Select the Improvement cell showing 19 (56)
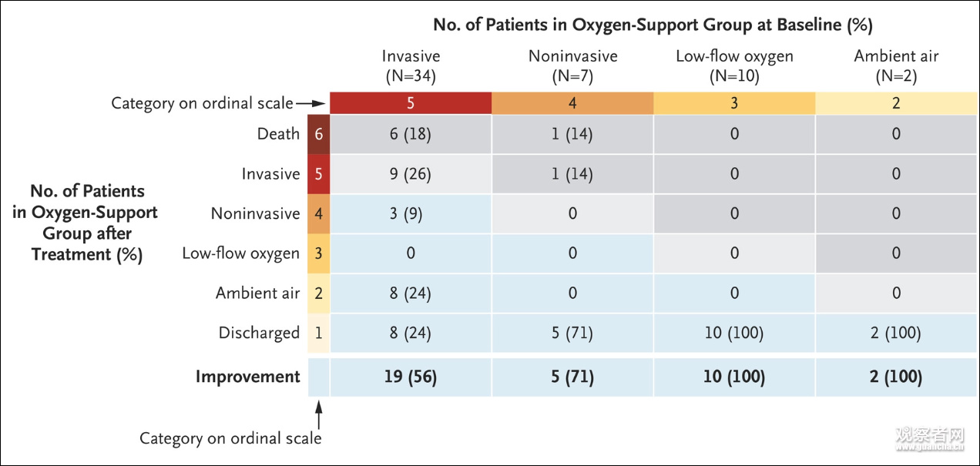Image resolution: width=980 pixels, height=466 pixels. click(x=411, y=377)
